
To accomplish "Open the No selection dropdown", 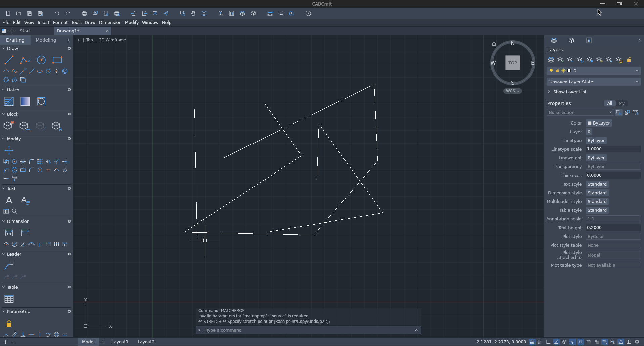I will tap(580, 112).
